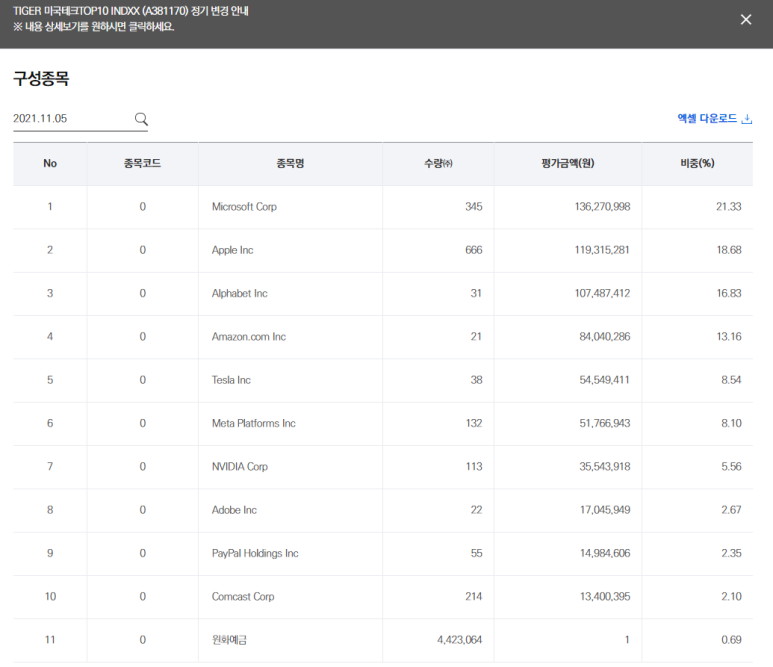The image size is (773, 667).
Task: Select the Meta Platforms Inc row name
Action: [253, 423]
